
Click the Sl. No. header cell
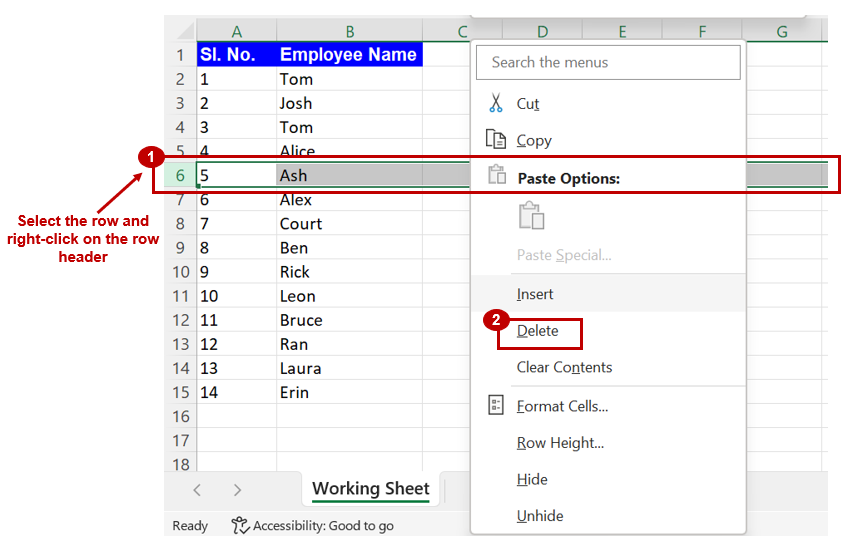tap(237, 54)
